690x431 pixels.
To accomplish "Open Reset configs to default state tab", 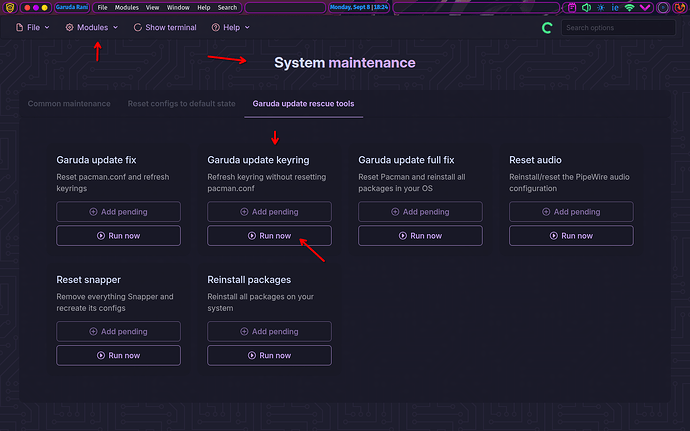I will point(181,103).
